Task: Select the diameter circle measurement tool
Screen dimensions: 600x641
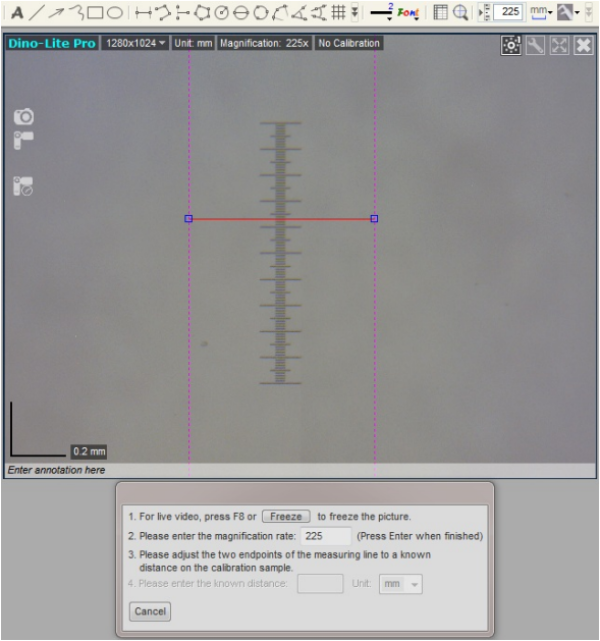Action: [241, 13]
